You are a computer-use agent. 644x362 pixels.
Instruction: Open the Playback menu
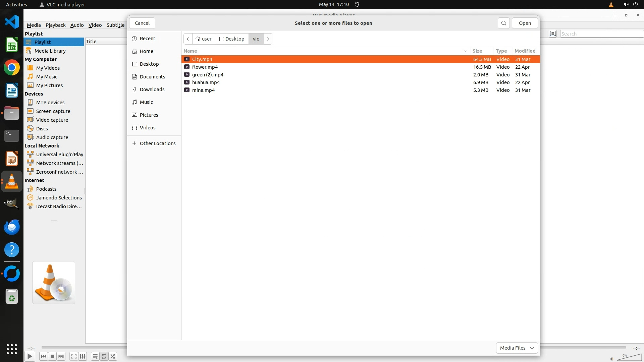(55, 25)
